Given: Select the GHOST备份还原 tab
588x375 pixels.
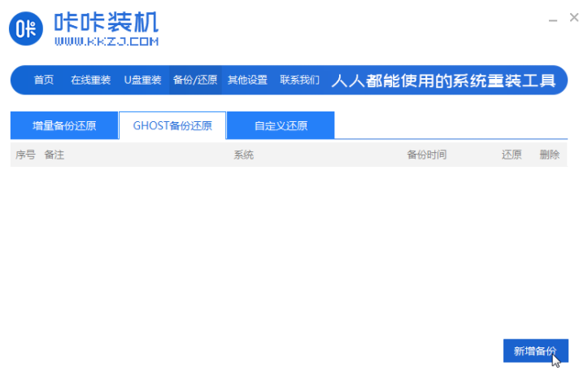Looking at the screenshot, I should [x=172, y=125].
